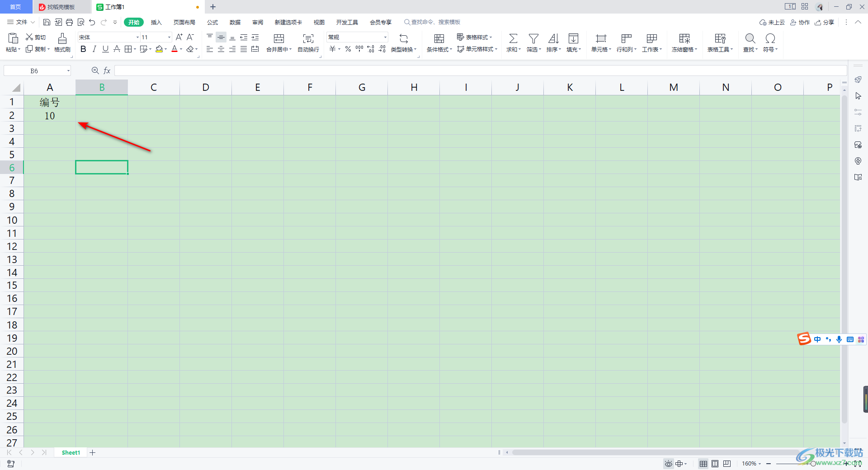Open the font name dropdown (宋体)
The width and height of the screenshot is (868, 470).
point(137,37)
